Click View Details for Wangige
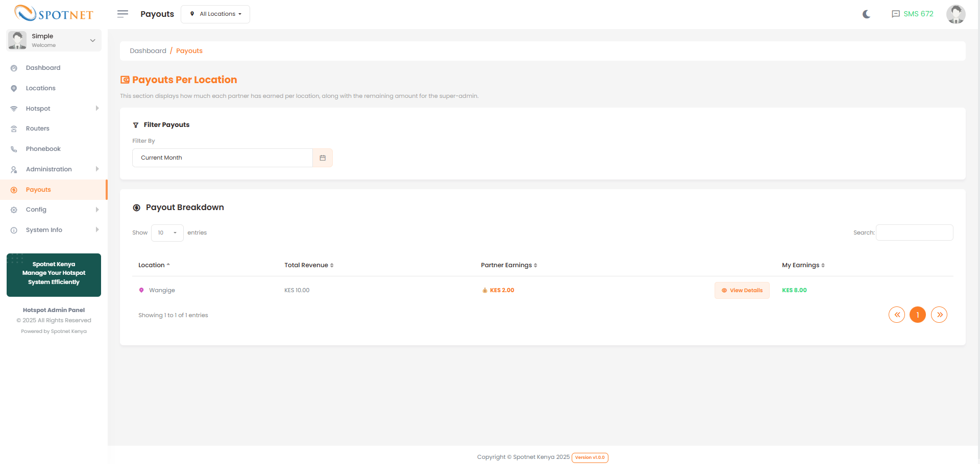 click(x=742, y=291)
